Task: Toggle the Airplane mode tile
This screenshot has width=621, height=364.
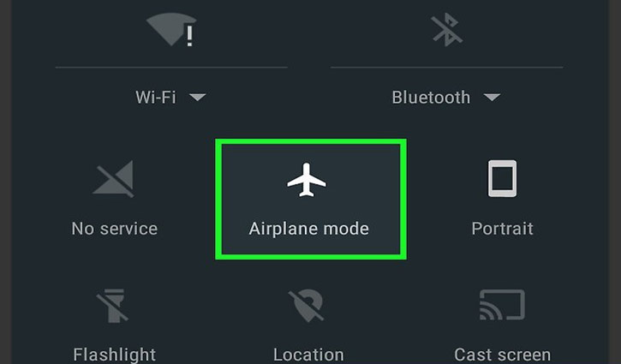Action: pyautogui.click(x=311, y=200)
